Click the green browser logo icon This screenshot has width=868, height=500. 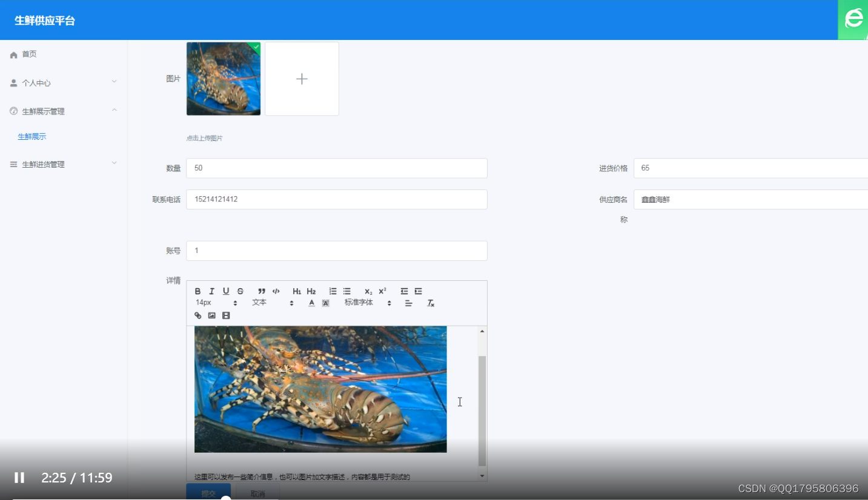click(853, 19)
